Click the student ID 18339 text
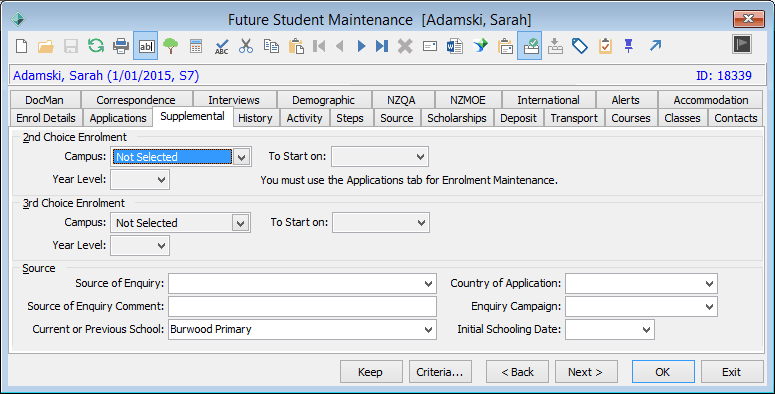Viewport: 775px width, 394px height. pos(724,76)
